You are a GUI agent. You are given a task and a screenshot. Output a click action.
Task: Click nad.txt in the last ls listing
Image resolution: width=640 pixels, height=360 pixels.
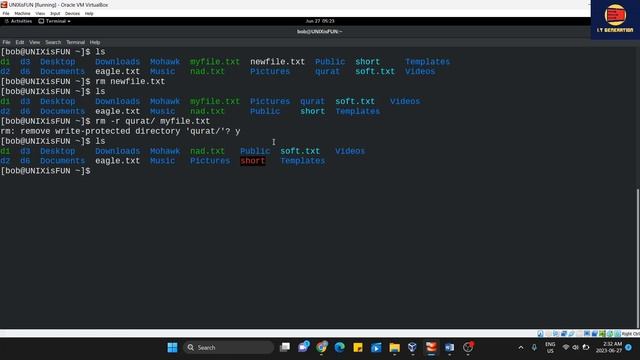click(x=207, y=151)
